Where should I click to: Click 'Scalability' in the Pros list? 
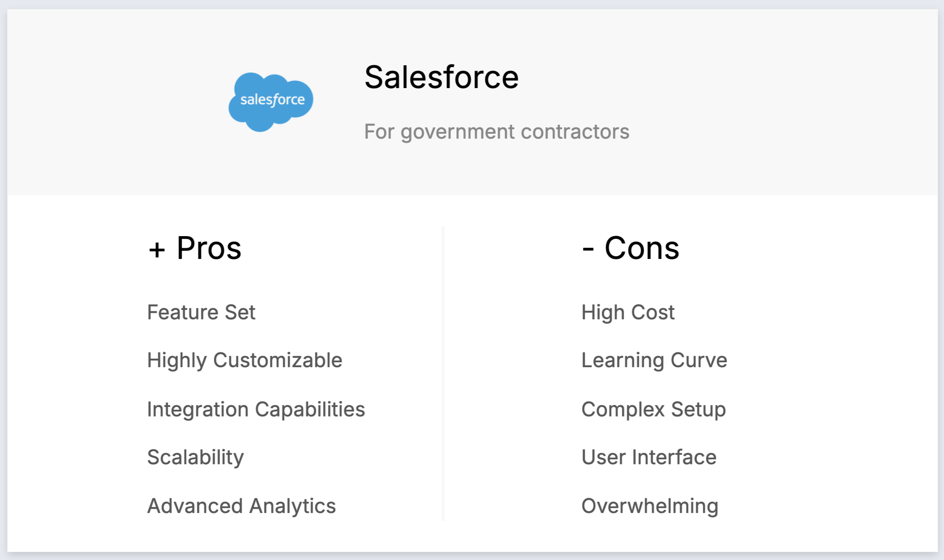coord(196,457)
